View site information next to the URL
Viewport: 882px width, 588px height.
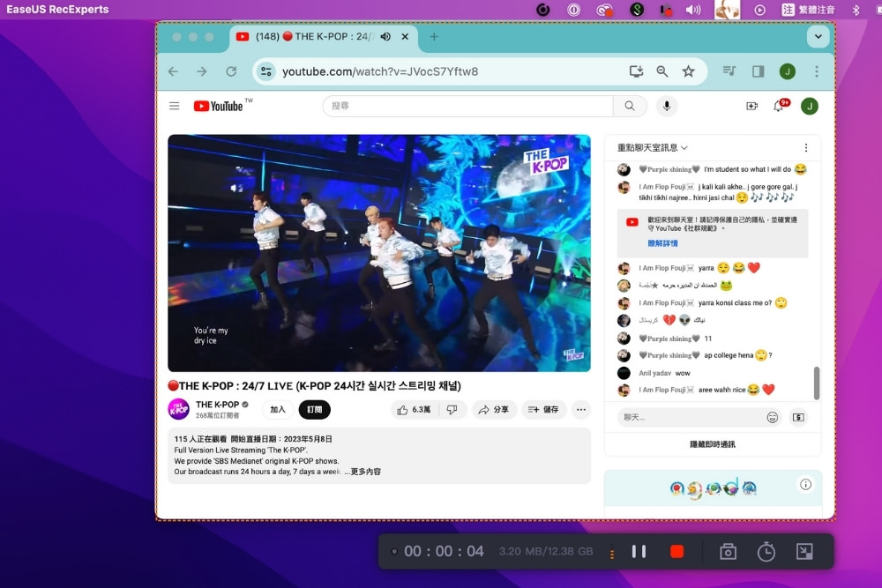pos(266,71)
